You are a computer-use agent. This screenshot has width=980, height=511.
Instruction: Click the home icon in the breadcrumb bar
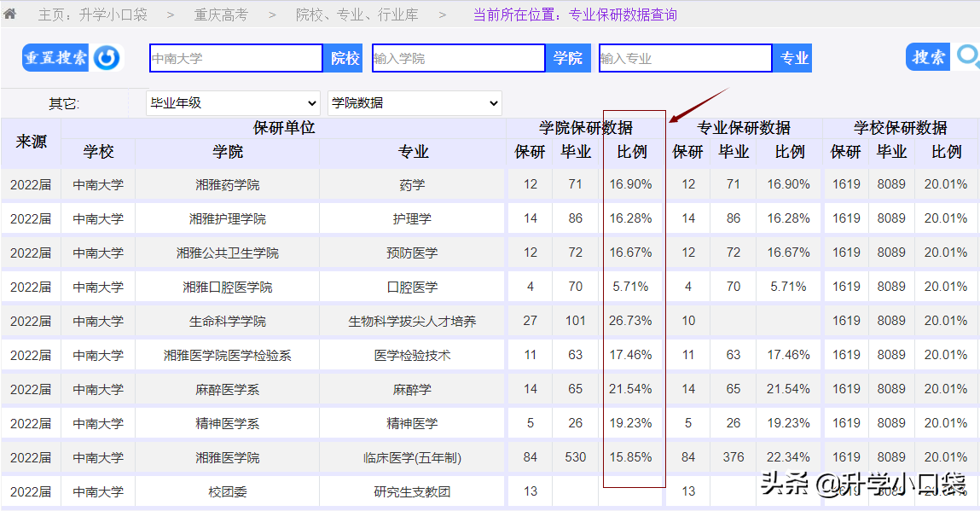12,14
